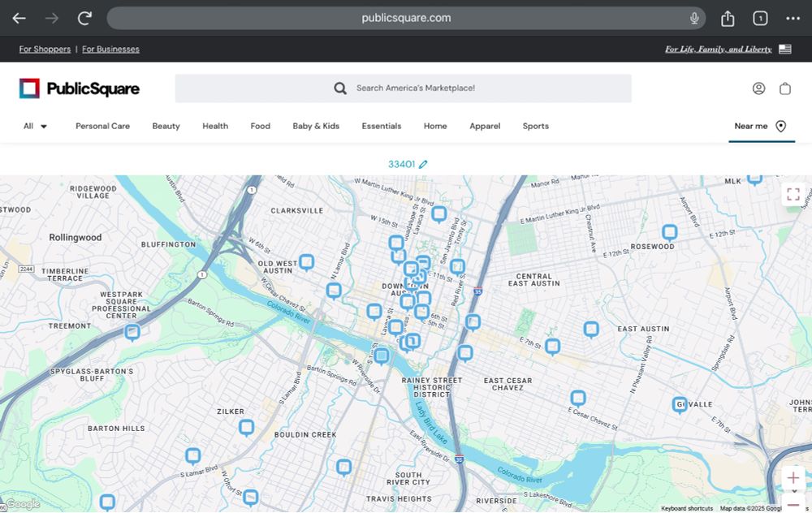Select the Near me tab

(761, 127)
